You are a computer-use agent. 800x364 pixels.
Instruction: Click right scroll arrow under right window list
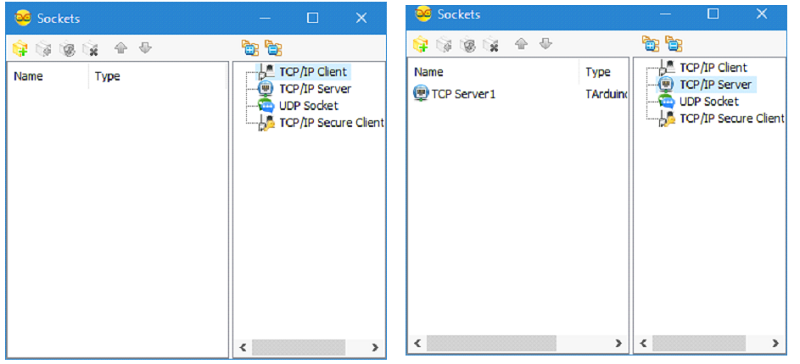click(618, 343)
